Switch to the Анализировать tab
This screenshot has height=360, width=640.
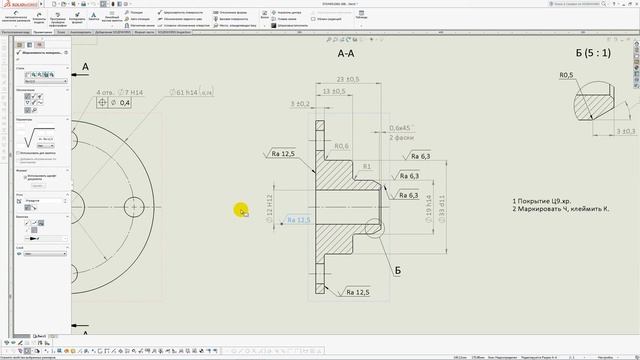80,32
